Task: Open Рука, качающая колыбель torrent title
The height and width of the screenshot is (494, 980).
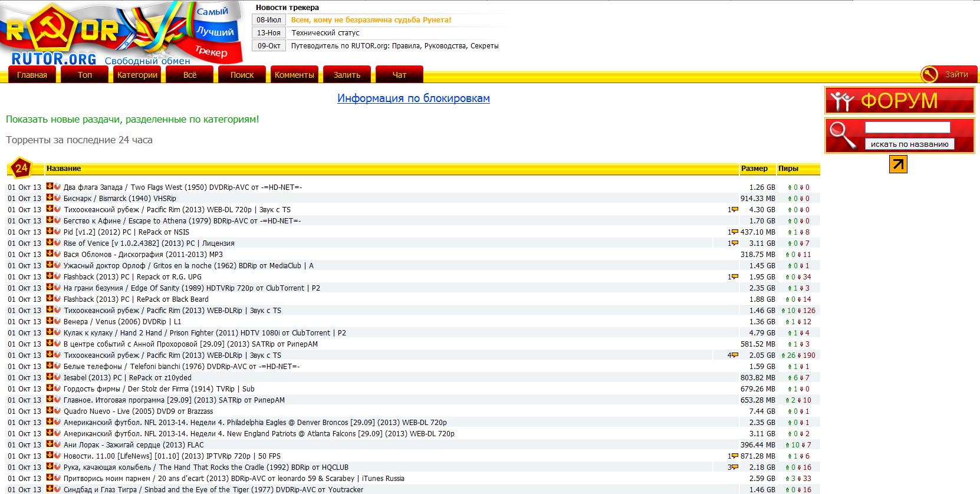Action: click(x=206, y=467)
